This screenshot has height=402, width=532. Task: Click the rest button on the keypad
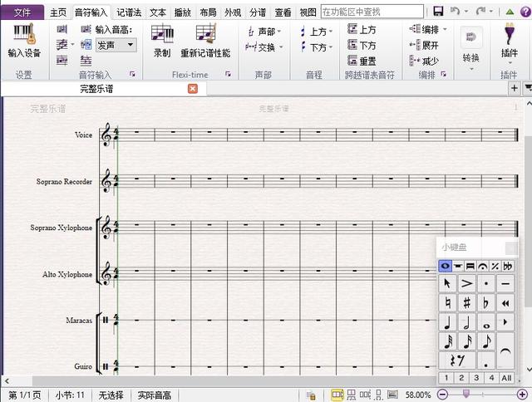457,360
